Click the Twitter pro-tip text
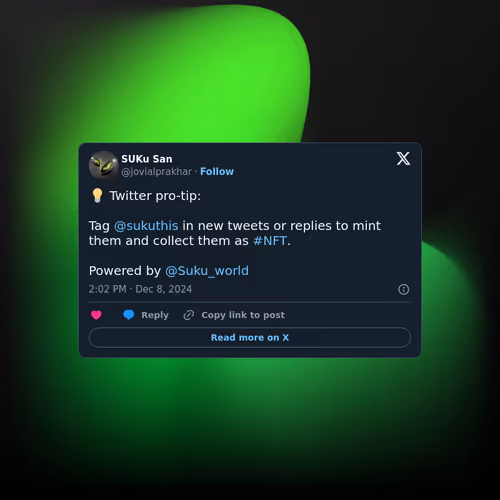This screenshot has height=500, width=500. 155,196
